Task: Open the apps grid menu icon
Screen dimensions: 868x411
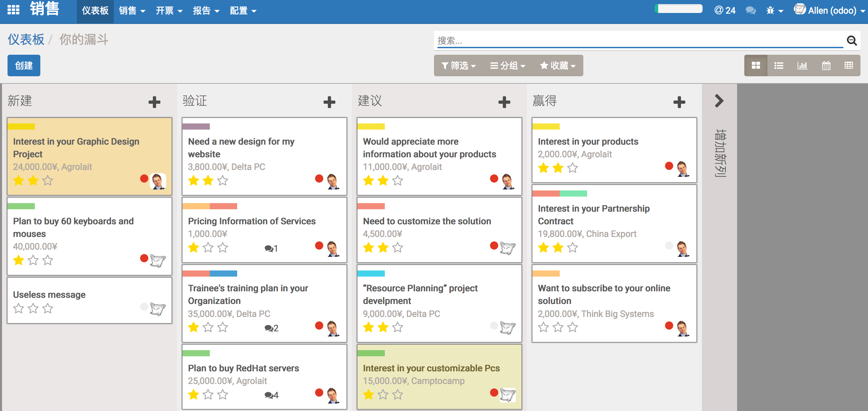Action: pyautogui.click(x=13, y=10)
